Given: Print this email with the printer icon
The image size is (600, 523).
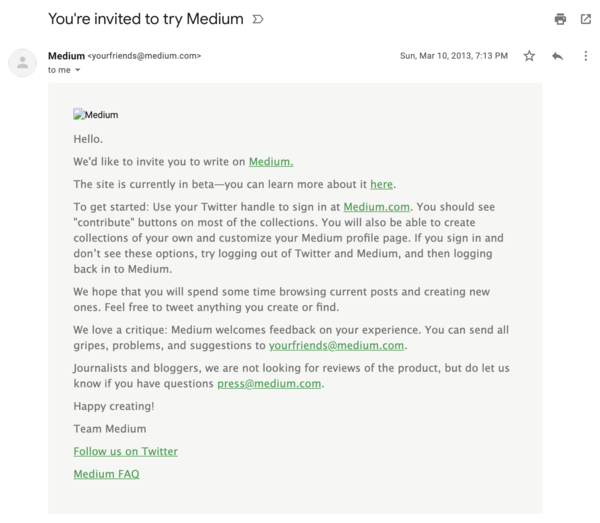Looking at the screenshot, I should pos(560,19).
